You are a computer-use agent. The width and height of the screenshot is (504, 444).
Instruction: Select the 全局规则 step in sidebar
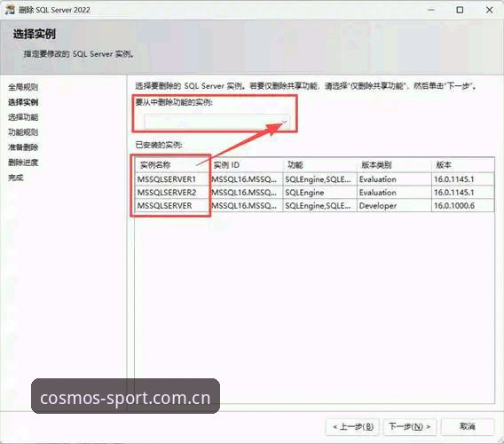(x=23, y=87)
